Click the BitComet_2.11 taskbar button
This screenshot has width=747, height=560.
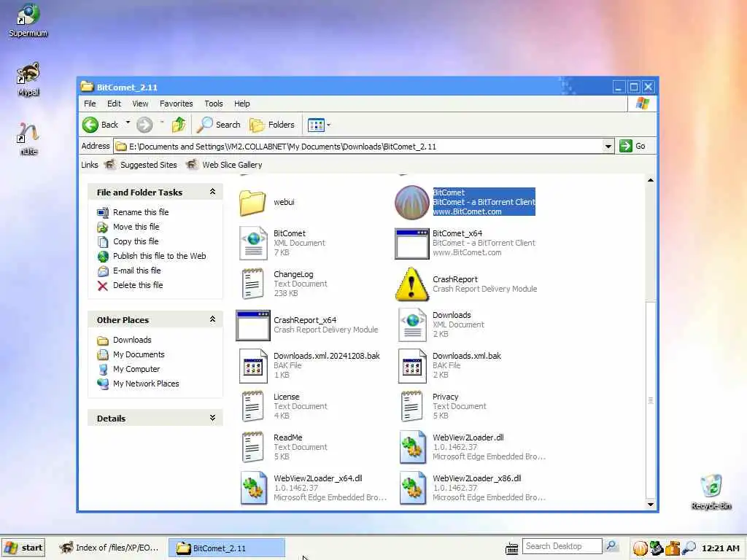click(227, 548)
